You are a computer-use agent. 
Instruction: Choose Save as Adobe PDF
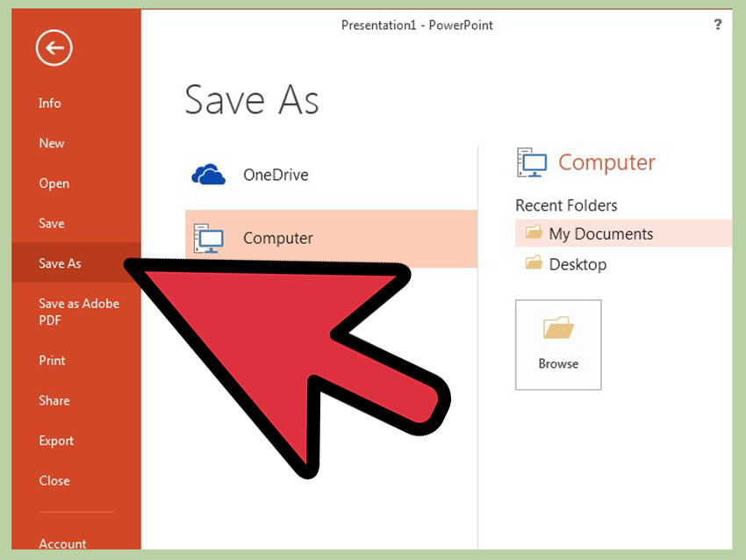(76, 312)
